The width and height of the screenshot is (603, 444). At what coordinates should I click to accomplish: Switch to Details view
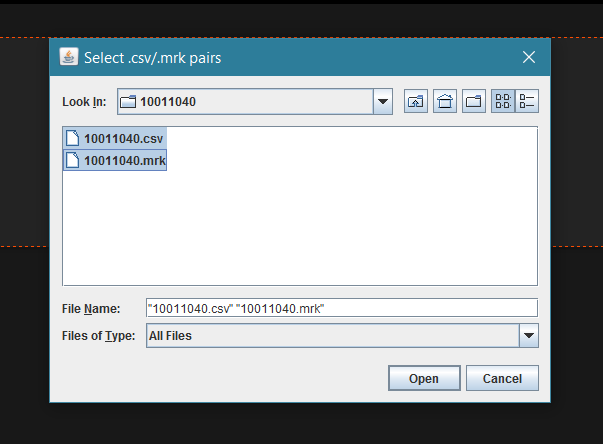coord(527,101)
